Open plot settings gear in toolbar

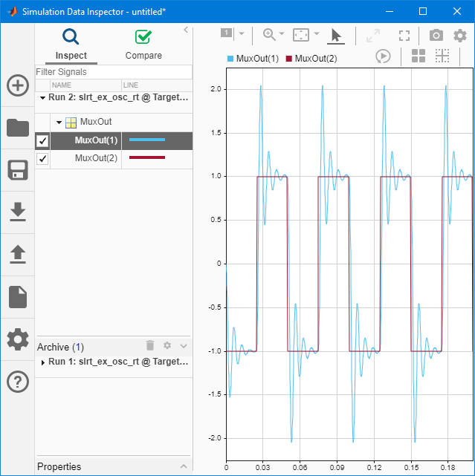point(460,36)
